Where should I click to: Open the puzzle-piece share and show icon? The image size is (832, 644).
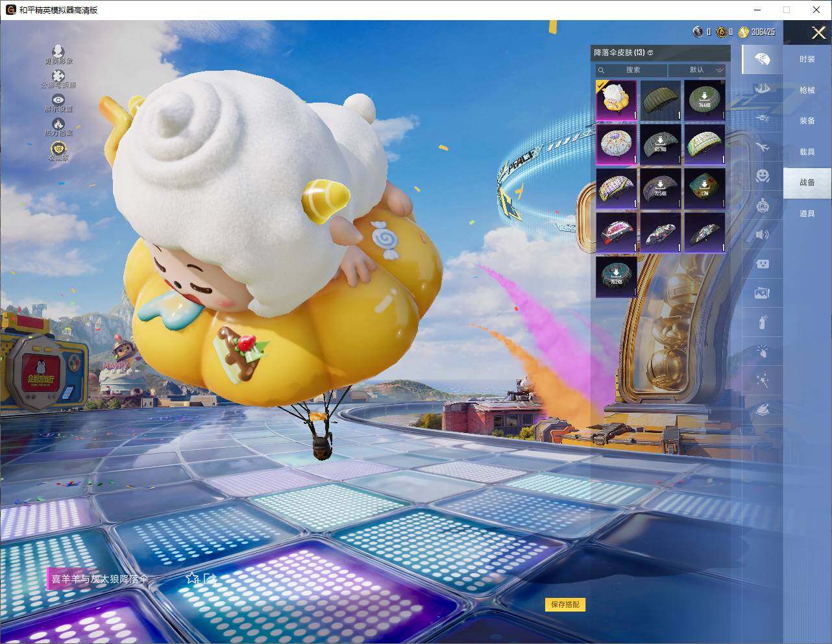[58, 76]
